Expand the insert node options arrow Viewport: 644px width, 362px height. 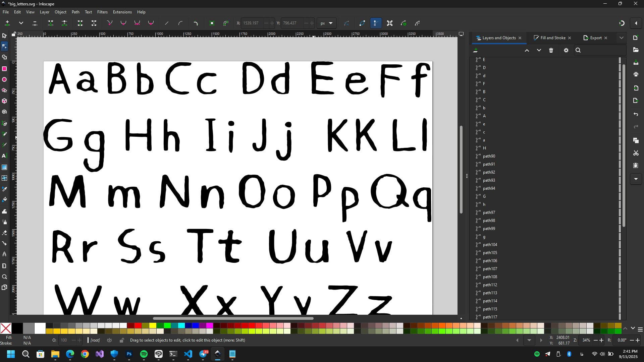pyautogui.click(x=21, y=23)
